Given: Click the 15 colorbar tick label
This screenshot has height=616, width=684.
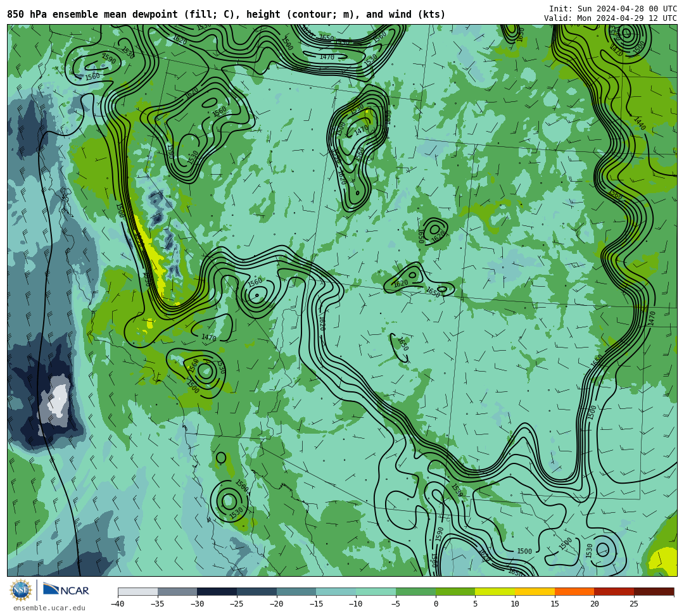Looking at the screenshot, I should (555, 604).
